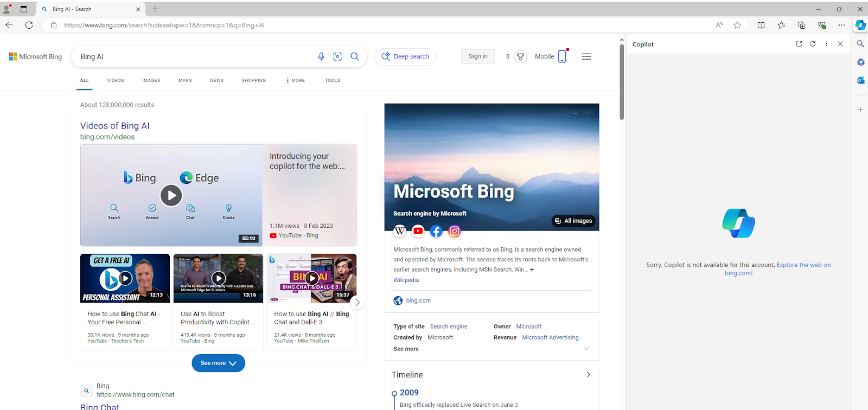Image resolution: width=868 pixels, height=410 pixels.
Task: Add this page to favorites star
Action: 737,25
